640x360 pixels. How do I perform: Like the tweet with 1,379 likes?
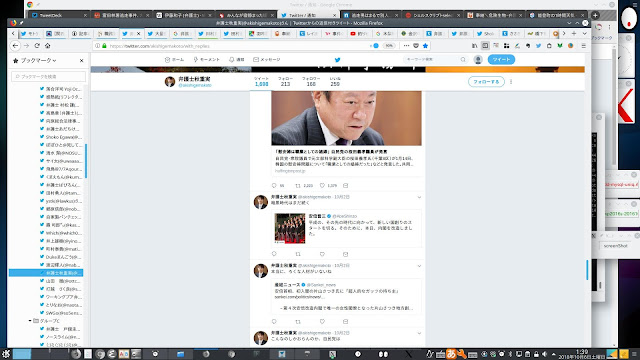[x=322, y=185]
